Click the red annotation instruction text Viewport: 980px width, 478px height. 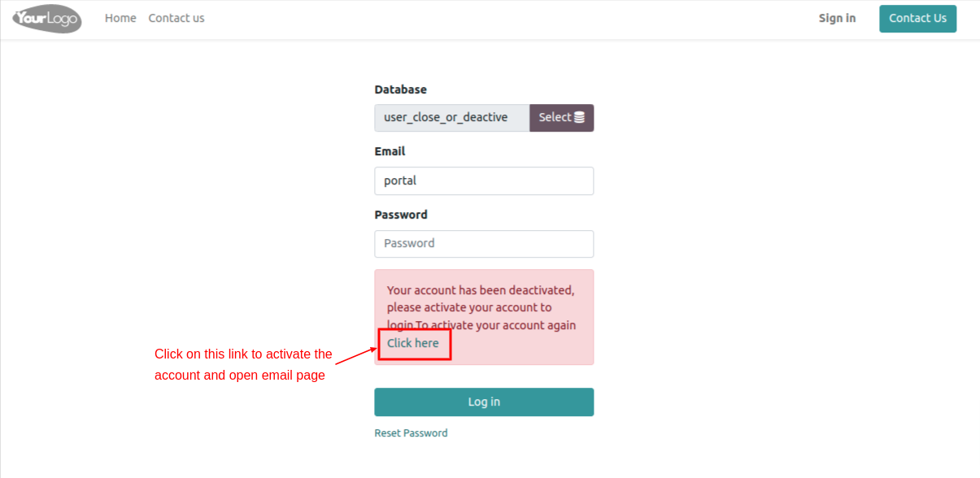[x=243, y=365]
